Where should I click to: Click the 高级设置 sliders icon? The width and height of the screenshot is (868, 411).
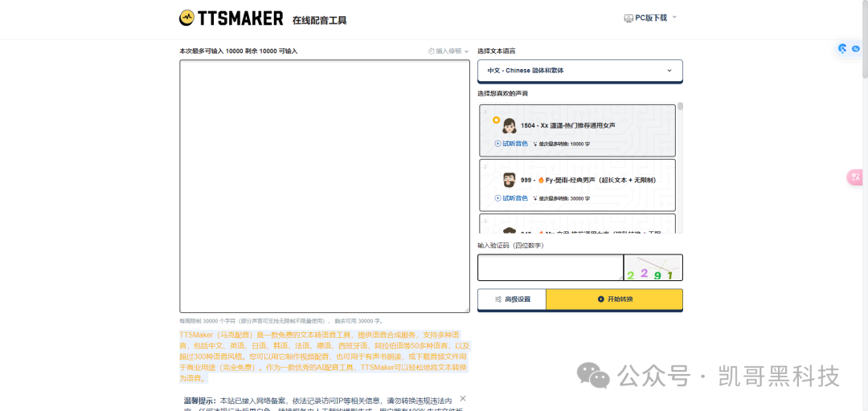pyautogui.click(x=497, y=299)
